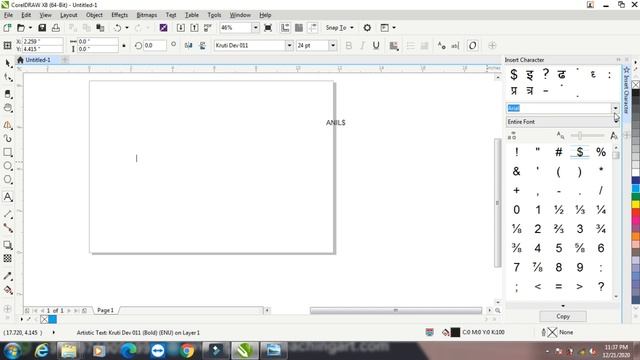Open the Effects menu
This screenshot has height=360, width=640.
(x=120, y=15)
